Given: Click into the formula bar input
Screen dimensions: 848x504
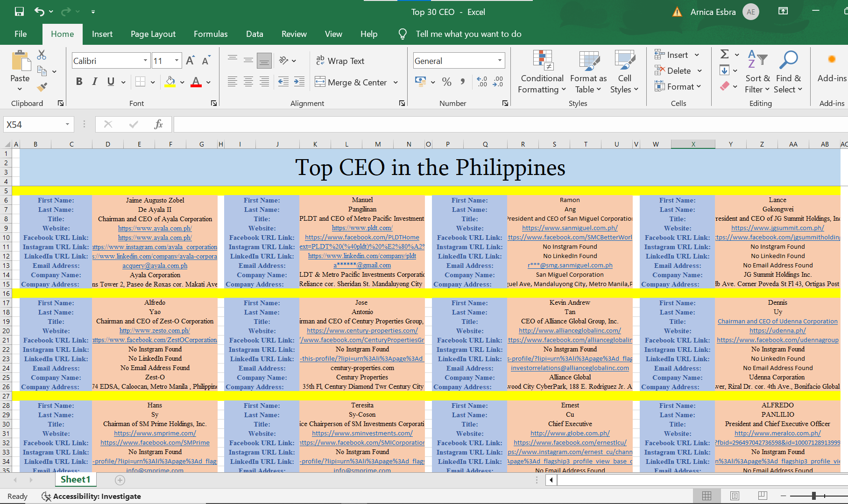Looking at the screenshot, I should click(x=510, y=124).
